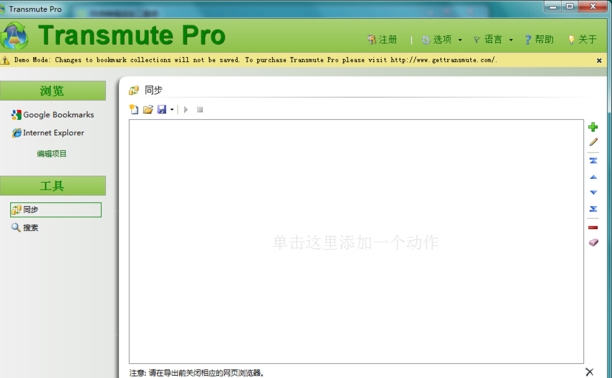Maximize the Transmute Pro window
This screenshot has height=378, width=612.
(570, 7)
